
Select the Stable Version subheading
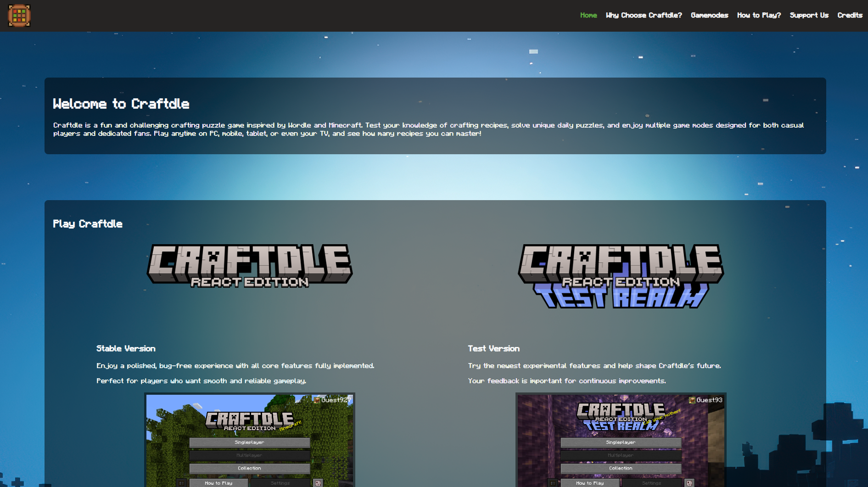[126, 348]
